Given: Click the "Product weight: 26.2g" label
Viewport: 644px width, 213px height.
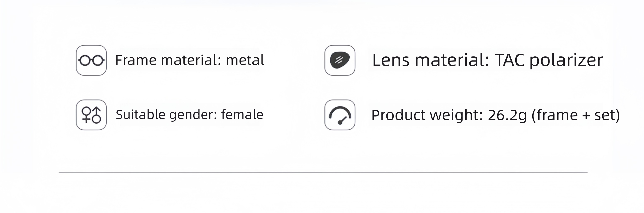Looking at the screenshot, I should (449, 115).
